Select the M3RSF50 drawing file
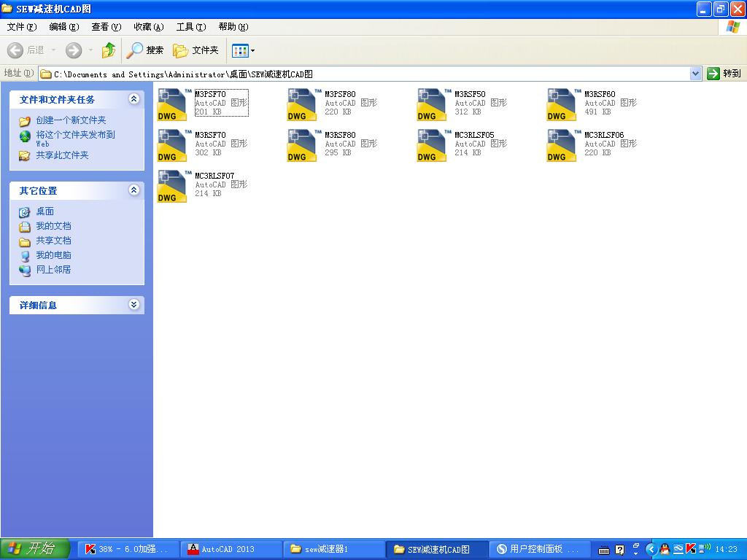Screen dimensions: 747x560 point(430,104)
